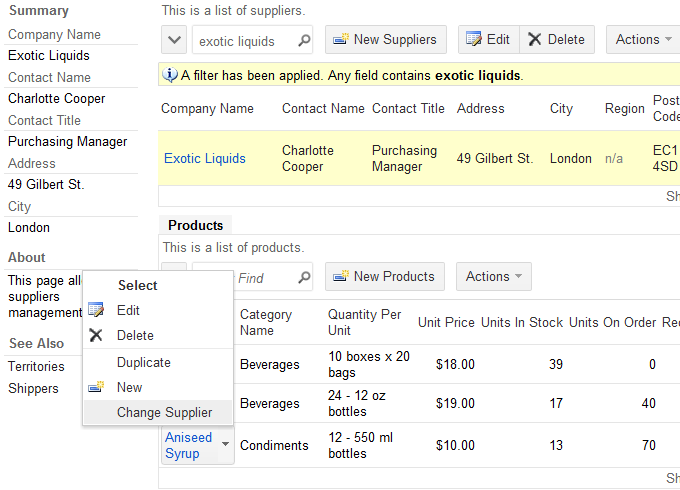Sort suppliers by Address column header

pyautogui.click(x=481, y=108)
